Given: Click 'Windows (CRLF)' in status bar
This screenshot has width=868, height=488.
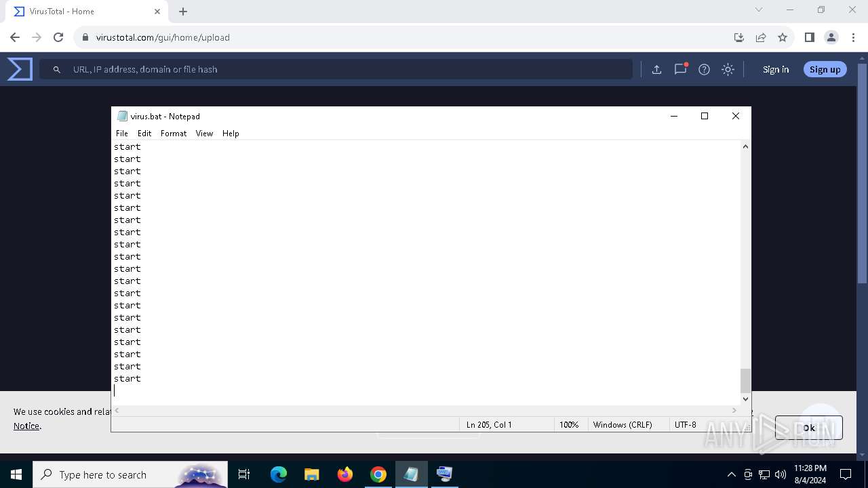Looking at the screenshot, I should pyautogui.click(x=623, y=425).
